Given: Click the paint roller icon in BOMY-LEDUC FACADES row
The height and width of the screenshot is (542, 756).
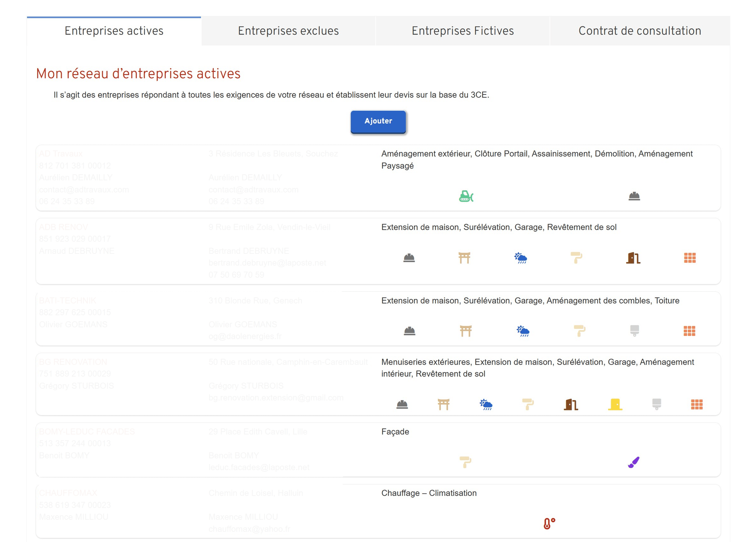Looking at the screenshot, I should tap(465, 462).
